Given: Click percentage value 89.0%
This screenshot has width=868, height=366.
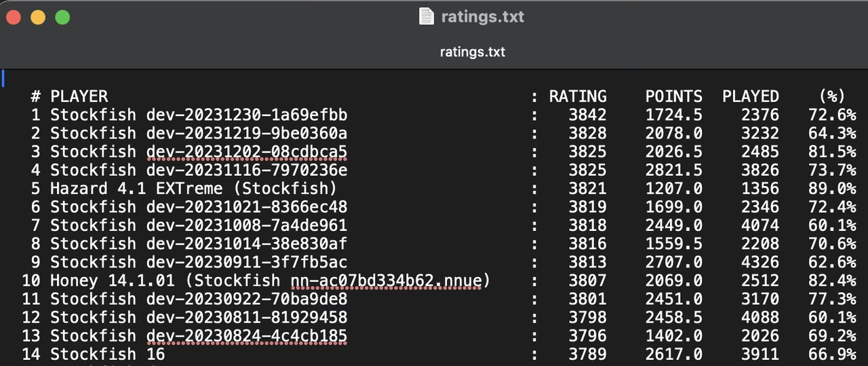Looking at the screenshot, I should point(832,188).
